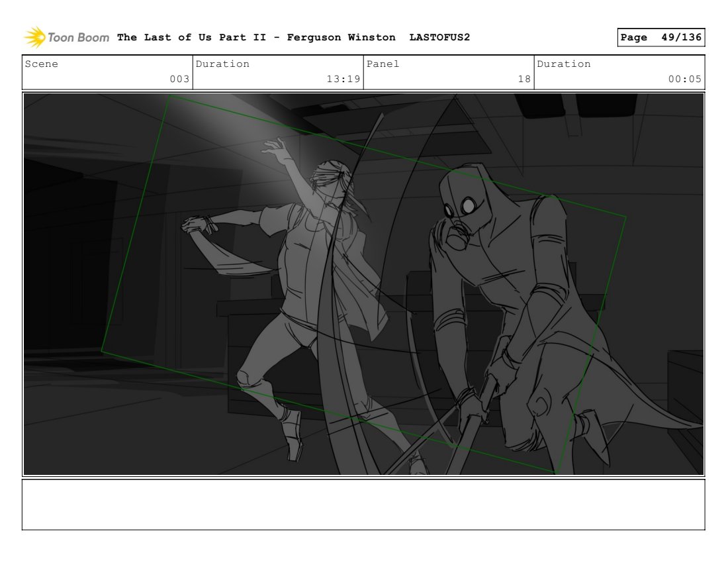
Task: Click the 'Page 49/136' box
Action: (661, 37)
